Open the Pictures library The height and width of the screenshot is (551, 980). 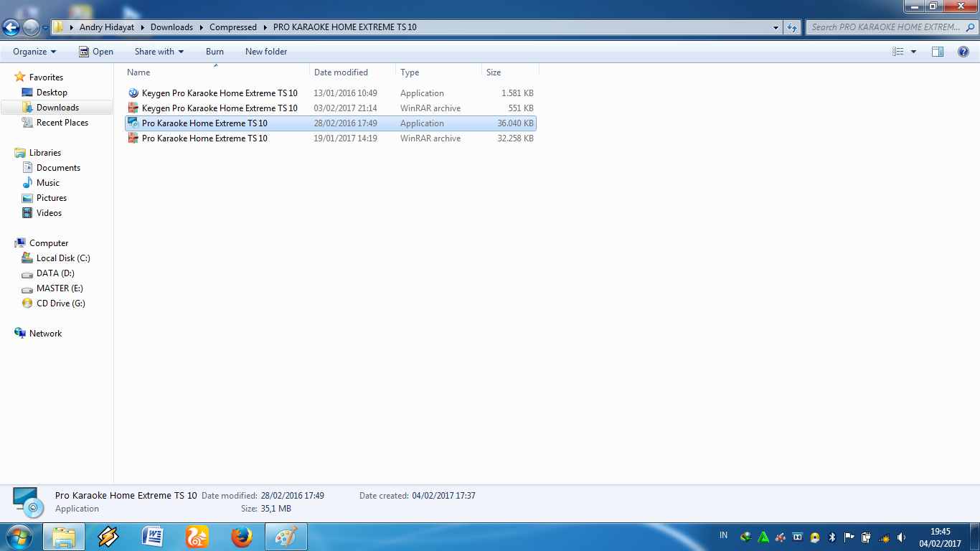[x=52, y=198]
